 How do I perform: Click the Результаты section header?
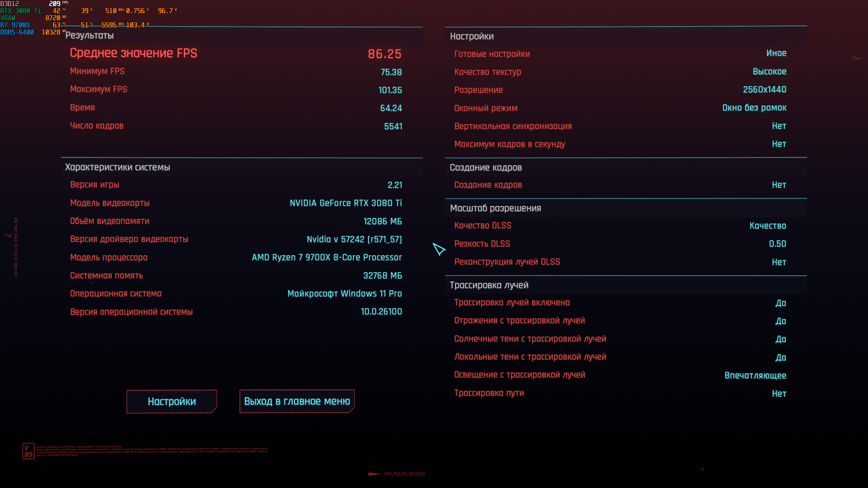click(90, 36)
